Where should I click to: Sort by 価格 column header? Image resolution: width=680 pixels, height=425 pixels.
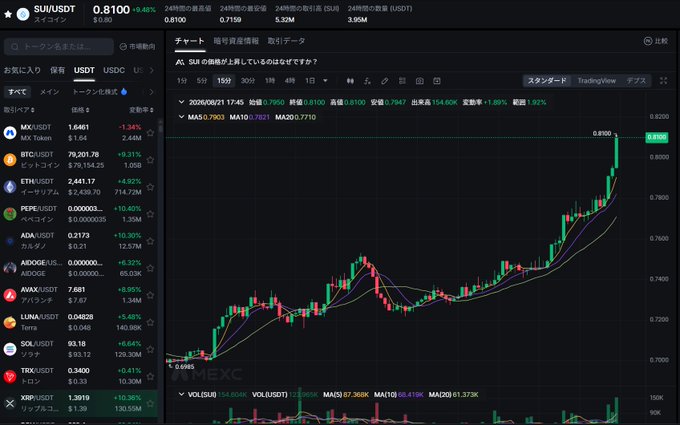click(80, 110)
